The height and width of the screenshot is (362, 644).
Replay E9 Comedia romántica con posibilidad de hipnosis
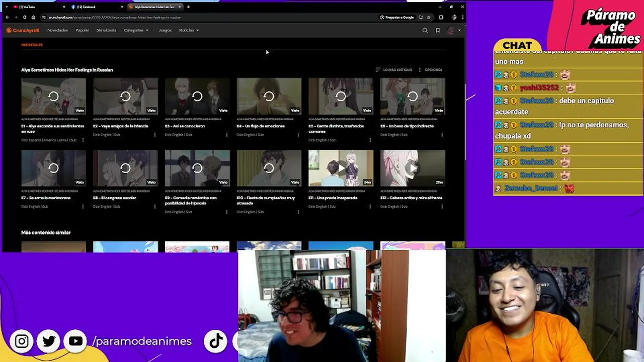197,168
